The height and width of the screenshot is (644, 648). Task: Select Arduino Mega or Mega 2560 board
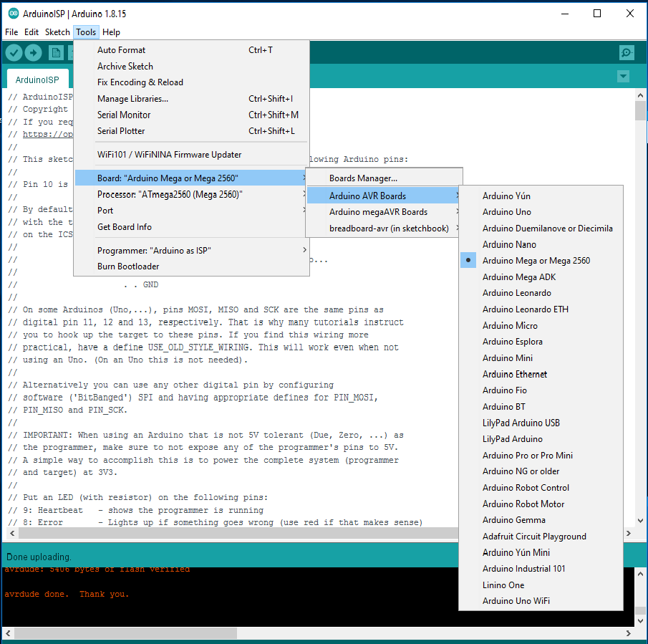pos(541,261)
